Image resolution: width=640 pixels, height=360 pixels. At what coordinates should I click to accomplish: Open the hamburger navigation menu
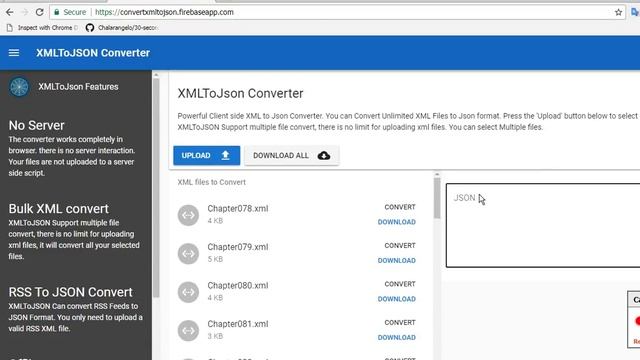tap(14, 53)
